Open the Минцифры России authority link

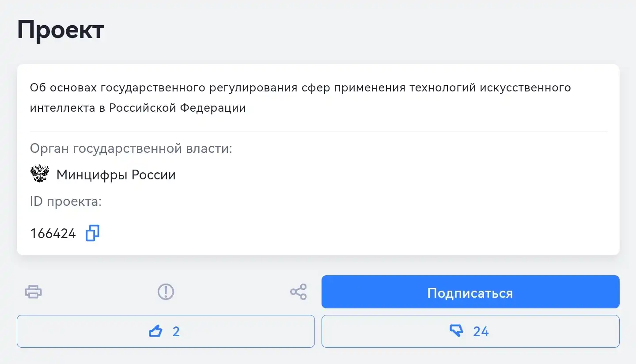point(116,175)
